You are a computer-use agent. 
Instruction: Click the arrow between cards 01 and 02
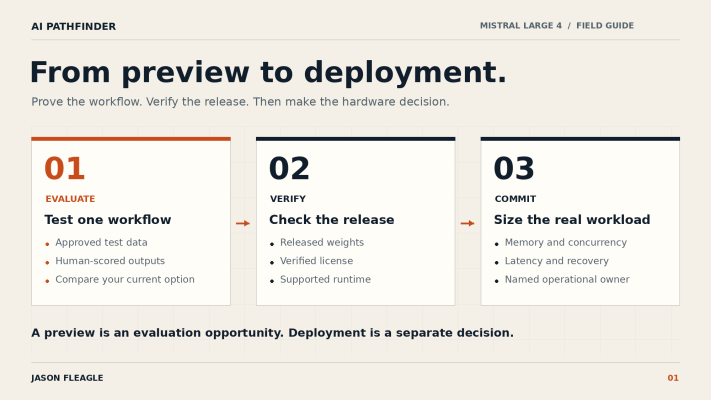tap(243, 223)
